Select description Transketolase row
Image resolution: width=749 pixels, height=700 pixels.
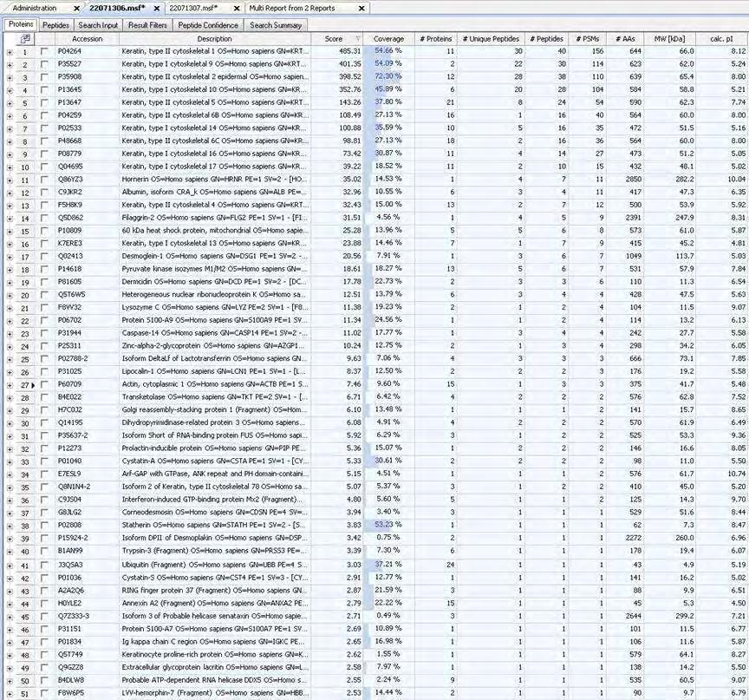click(x=214, y=397)
